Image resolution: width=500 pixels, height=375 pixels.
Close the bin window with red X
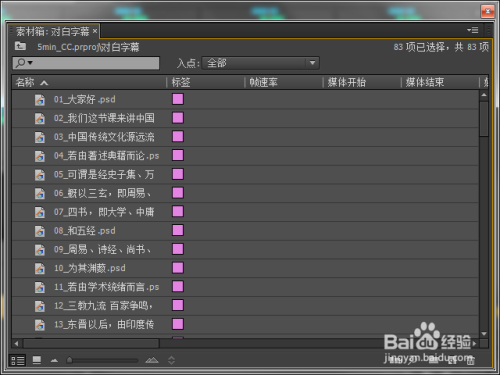(487, 12)
